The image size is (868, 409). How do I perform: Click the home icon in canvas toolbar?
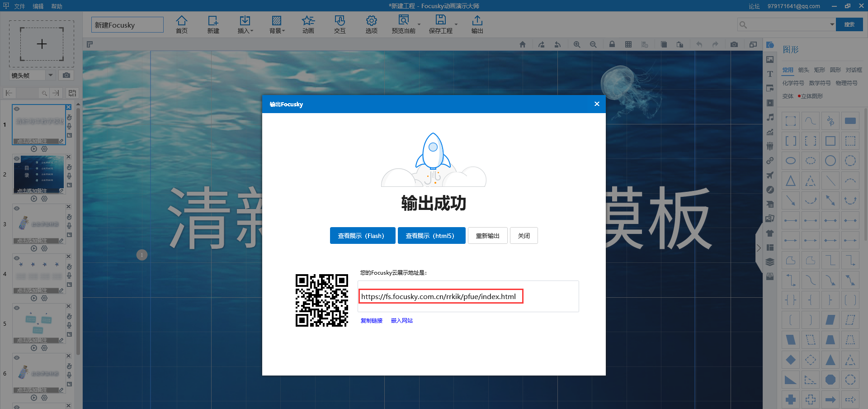(523, 44)
